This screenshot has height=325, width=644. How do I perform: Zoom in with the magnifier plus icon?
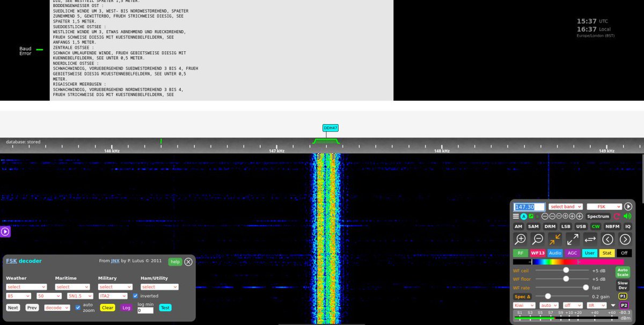pyautogui.click(x=520, y=239)
